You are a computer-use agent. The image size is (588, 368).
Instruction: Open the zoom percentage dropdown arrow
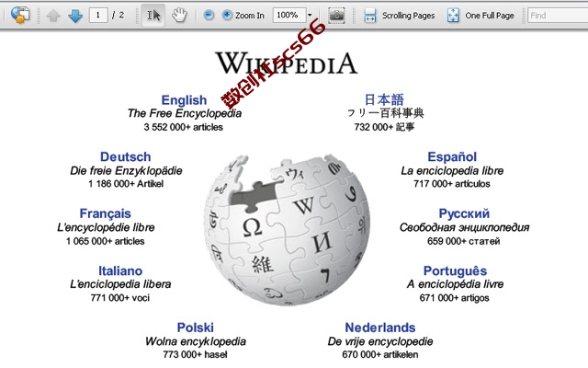coord(310,16)
